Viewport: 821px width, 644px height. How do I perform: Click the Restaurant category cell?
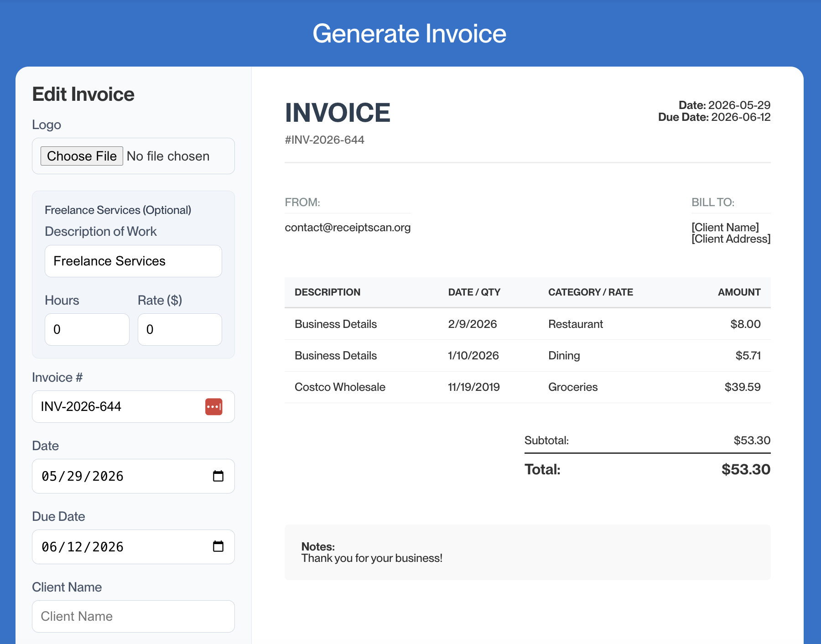[x=576, y=324]
